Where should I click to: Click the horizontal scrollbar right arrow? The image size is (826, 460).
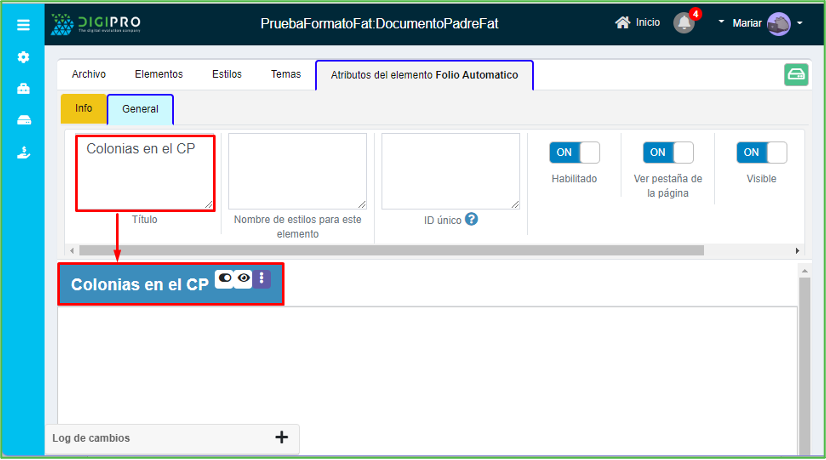797,250
